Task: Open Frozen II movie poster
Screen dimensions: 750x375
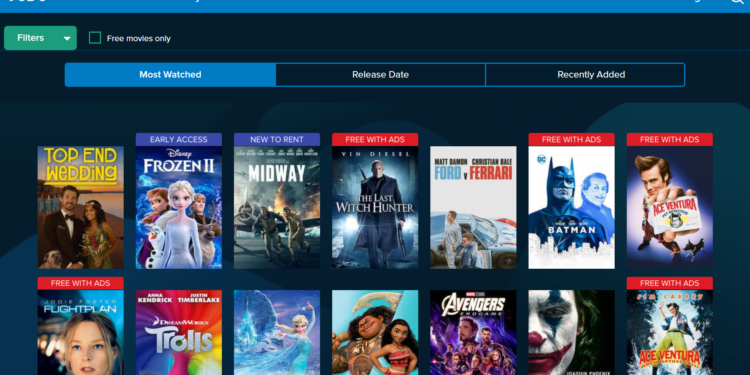Action: pos(179,207)
